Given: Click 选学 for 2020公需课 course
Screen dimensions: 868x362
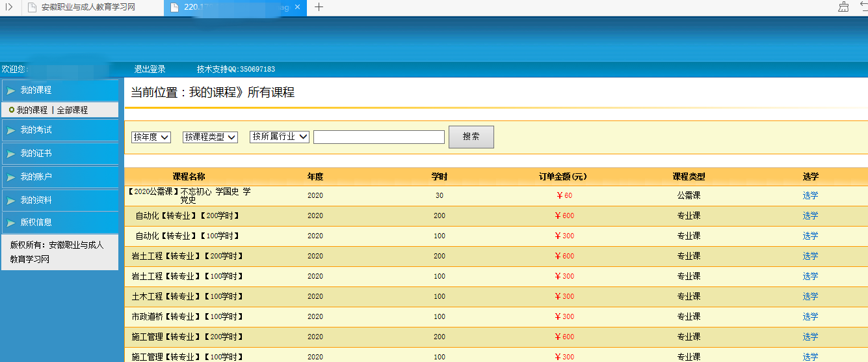Looking at the screenshot, I should (810, 195).
